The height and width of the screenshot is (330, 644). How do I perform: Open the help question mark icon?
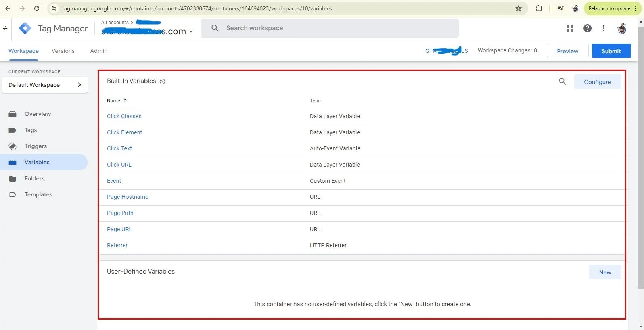[x=588, y=28]
